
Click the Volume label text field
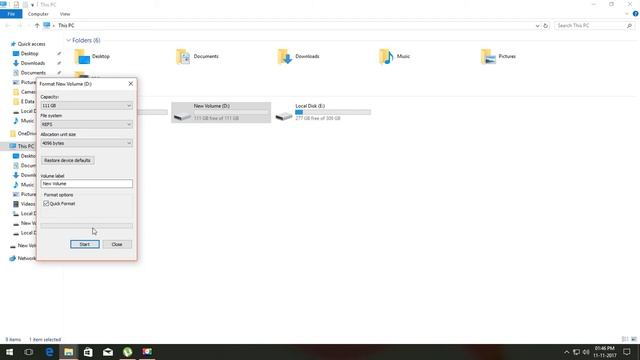[87, 184]
